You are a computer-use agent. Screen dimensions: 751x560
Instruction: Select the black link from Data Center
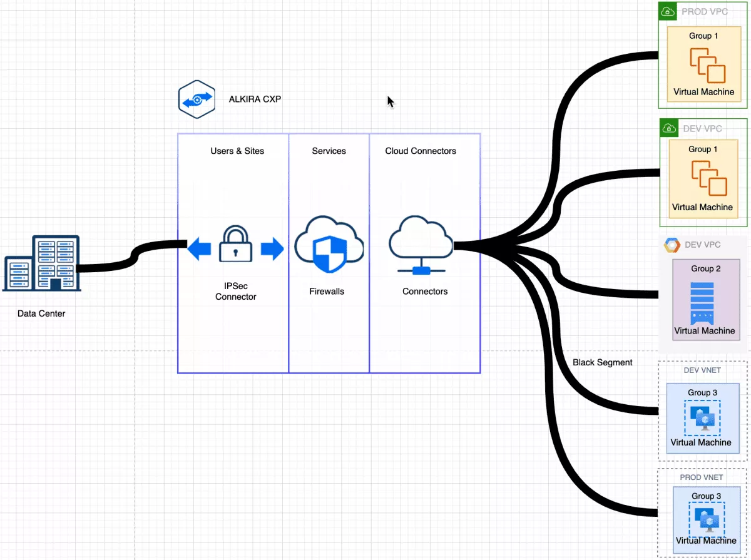[131, 257]
